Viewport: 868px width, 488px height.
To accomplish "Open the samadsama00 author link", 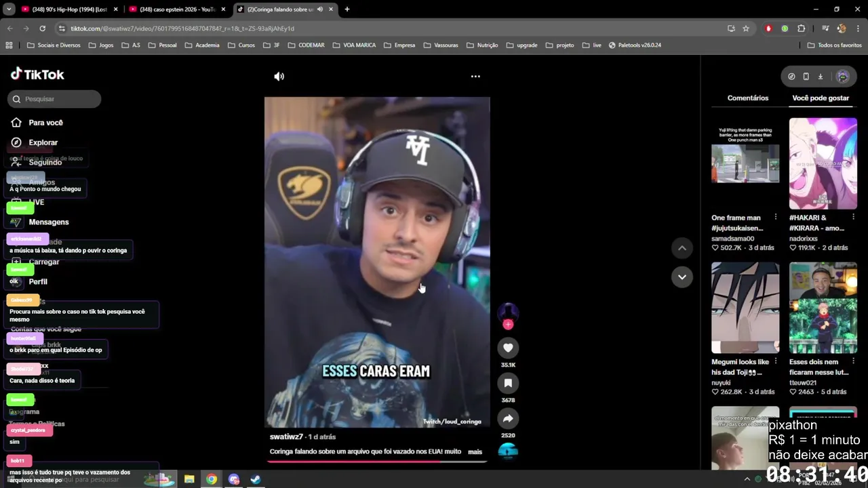I will [x=732, y=239].
